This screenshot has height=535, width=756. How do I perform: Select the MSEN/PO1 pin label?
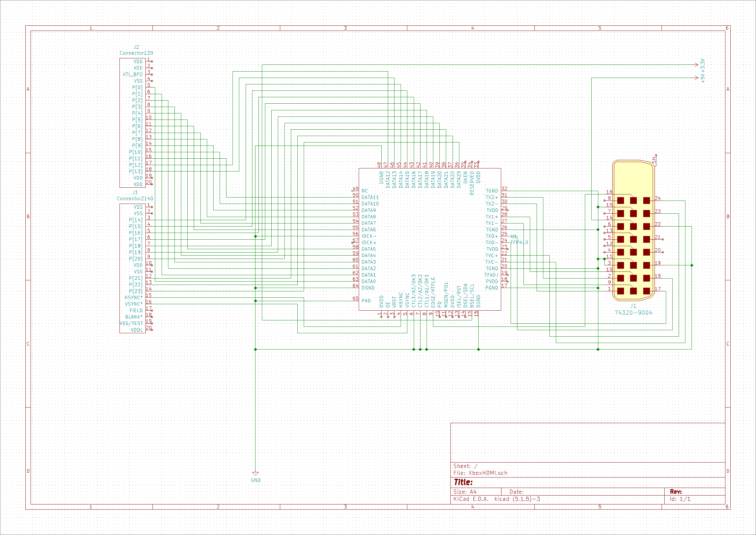click(446, 295)
